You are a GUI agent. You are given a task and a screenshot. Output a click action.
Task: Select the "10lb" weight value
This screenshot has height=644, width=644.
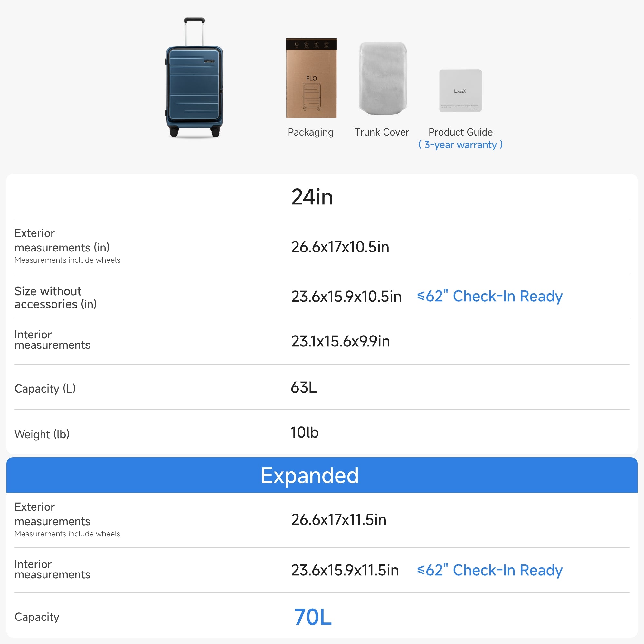[304, 433]
